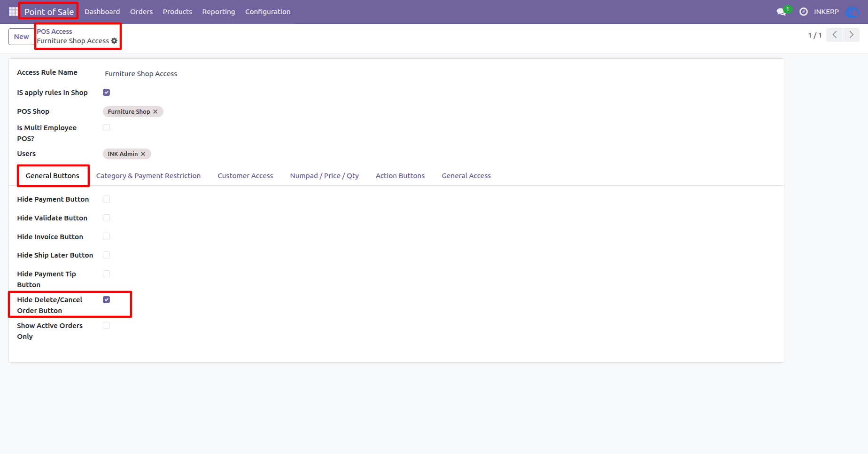Click the blue user avatar icon
The width and height of the screenshot is (868, 454).
[x=852, y=11]
